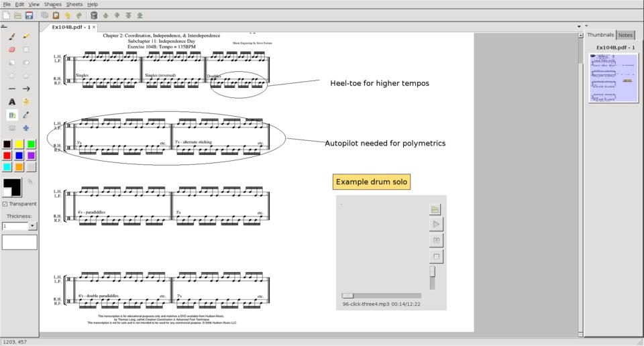Play the 96-click-three4.mp3 audio
This screenshot has width=644, height=346.
pos(435,225)
